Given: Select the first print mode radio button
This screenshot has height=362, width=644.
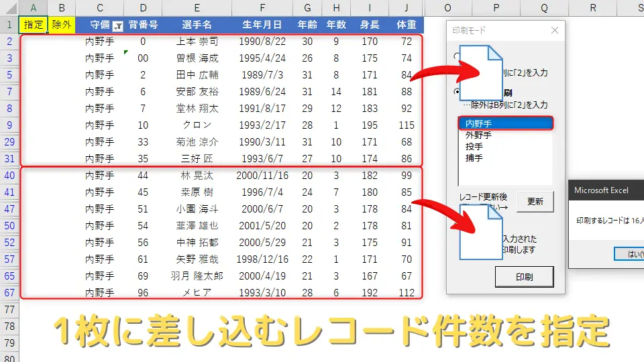Looking at the screenshot, I should pos(457,57).
